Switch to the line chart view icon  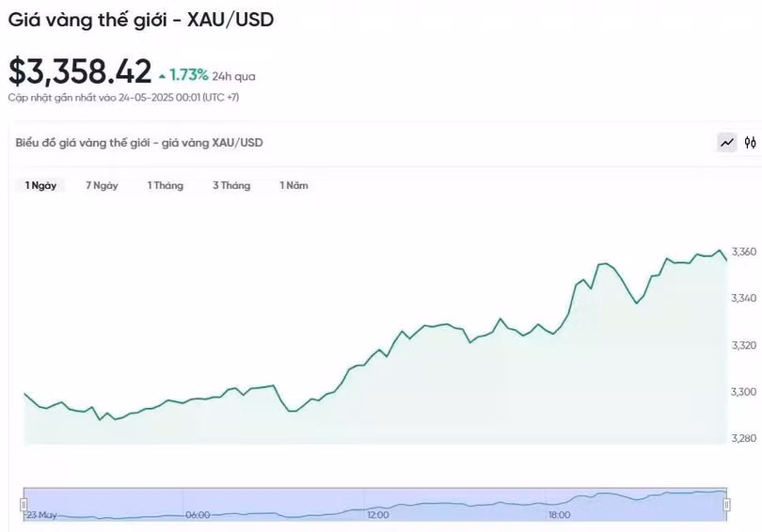tap(726, 143)
